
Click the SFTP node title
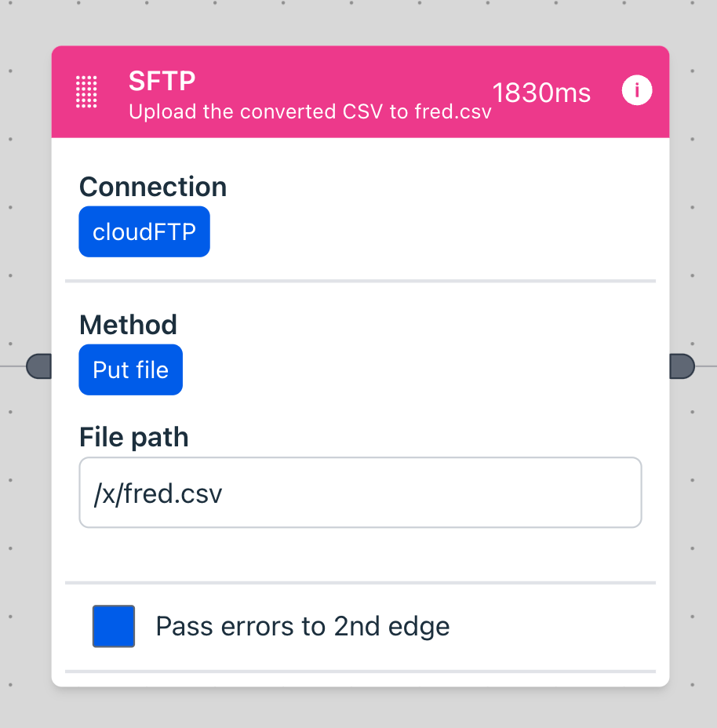[x=162, y=80]
